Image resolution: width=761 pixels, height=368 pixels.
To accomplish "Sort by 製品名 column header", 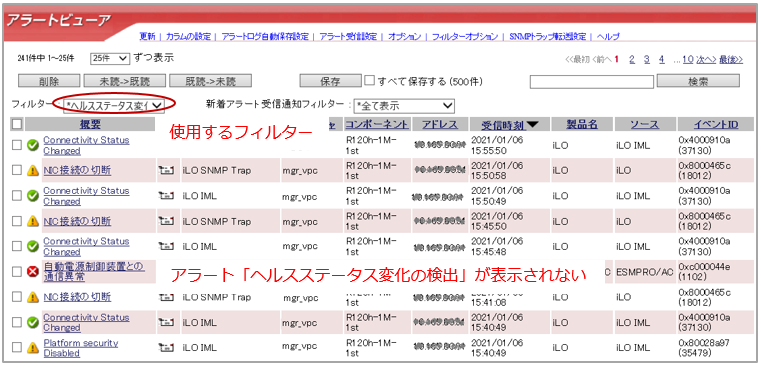I will [582, 124].
